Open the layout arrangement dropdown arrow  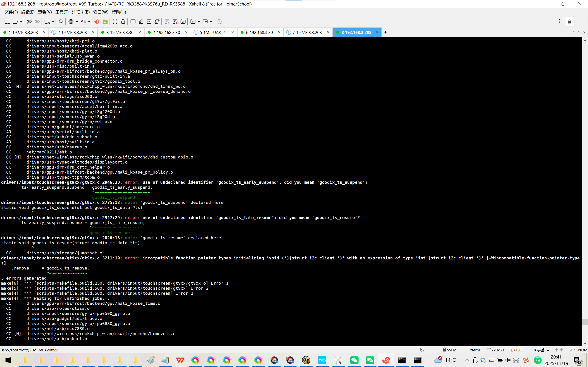211,22
